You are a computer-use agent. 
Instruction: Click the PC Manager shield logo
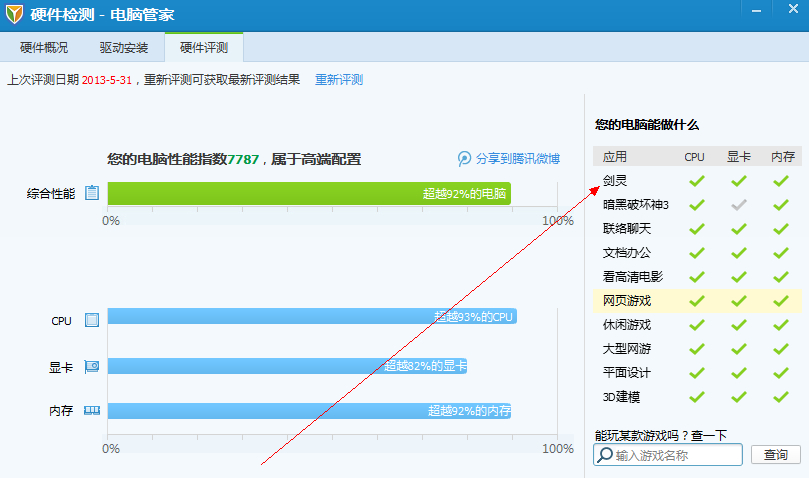click(14, 14)
